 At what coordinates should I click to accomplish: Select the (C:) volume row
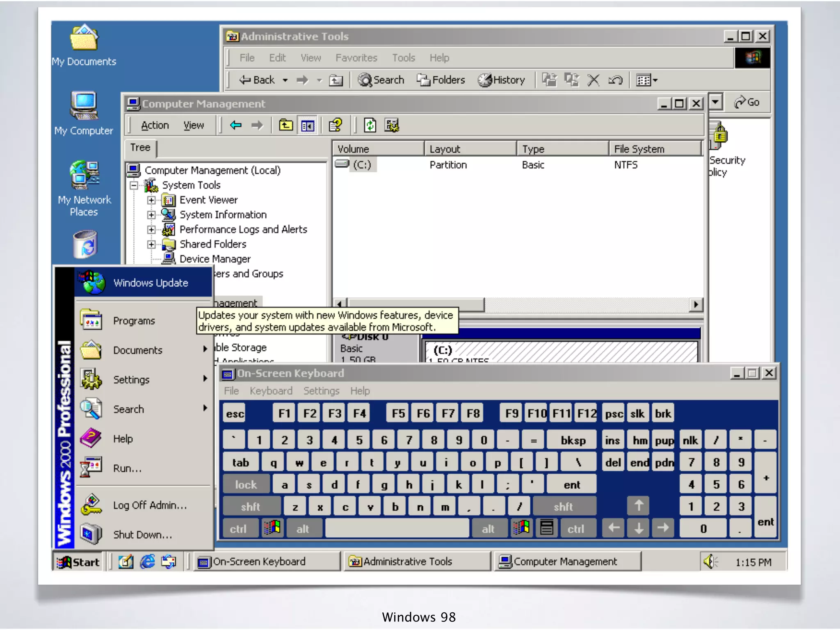click(362, 165)
